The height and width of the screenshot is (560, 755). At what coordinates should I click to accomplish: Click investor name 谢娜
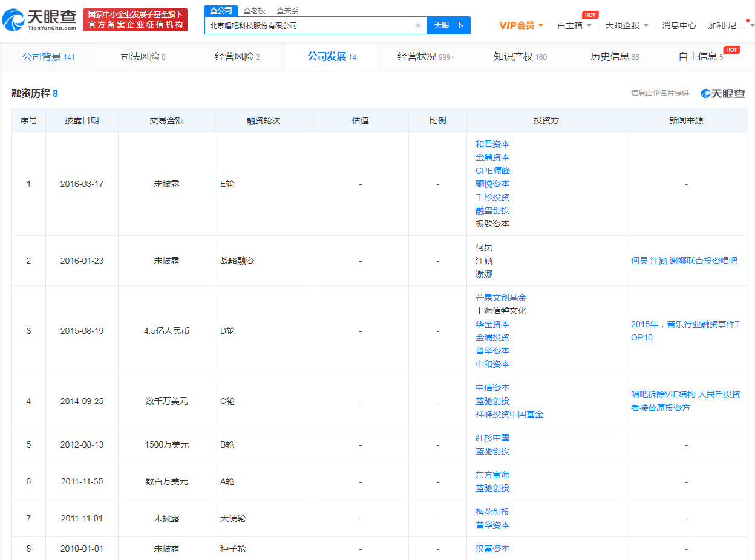click(x=484, y=274)
